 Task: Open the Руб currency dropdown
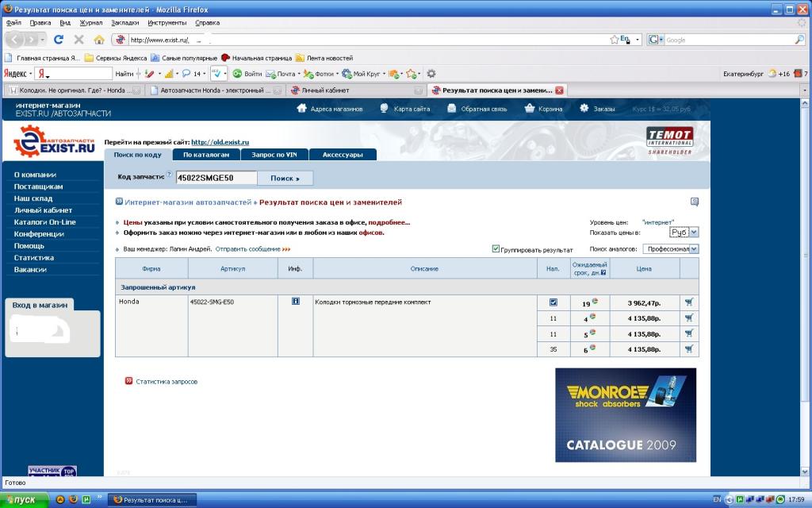[684, 233]
